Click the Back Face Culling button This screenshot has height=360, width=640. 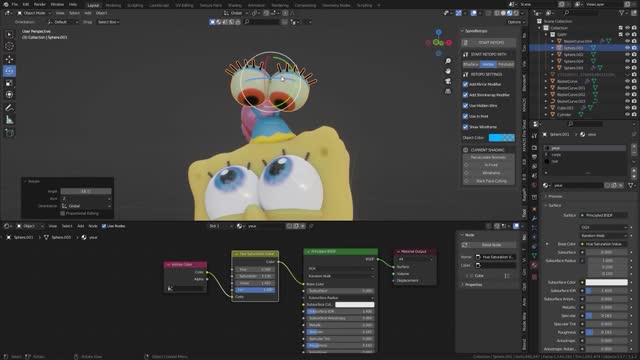(x=488, y=181)
